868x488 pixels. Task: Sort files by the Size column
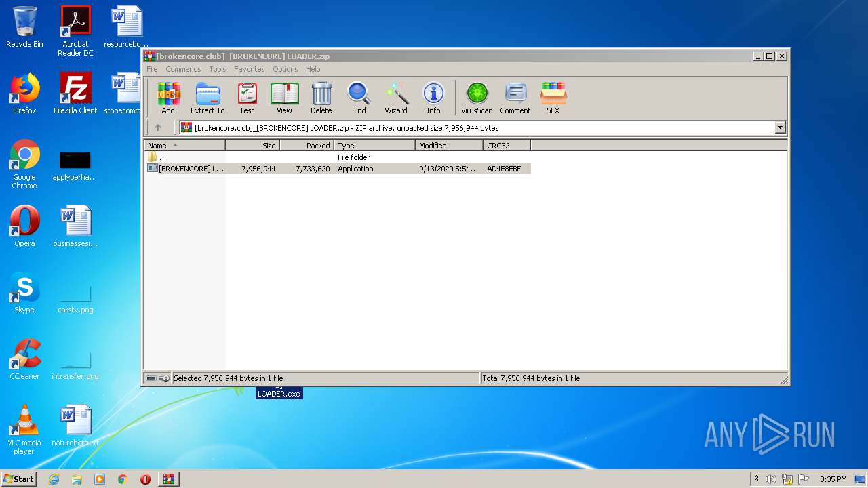pos(253,146)
